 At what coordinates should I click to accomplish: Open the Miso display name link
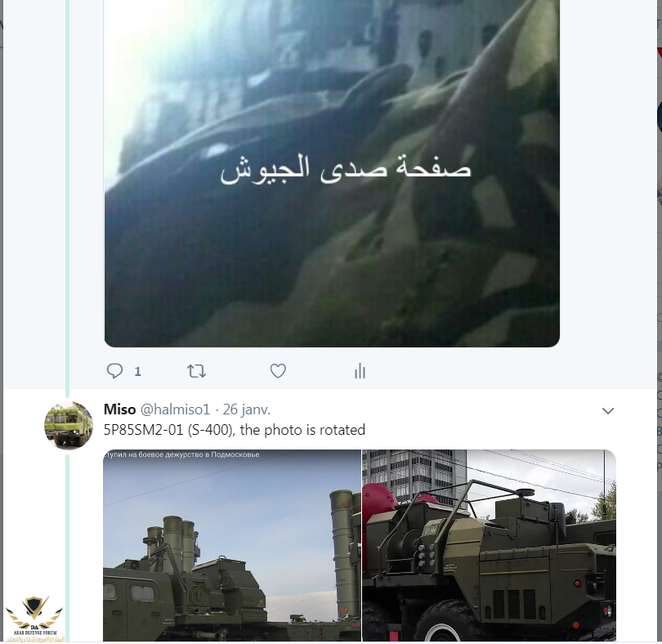pyautogui.click(x=119, y=409)
